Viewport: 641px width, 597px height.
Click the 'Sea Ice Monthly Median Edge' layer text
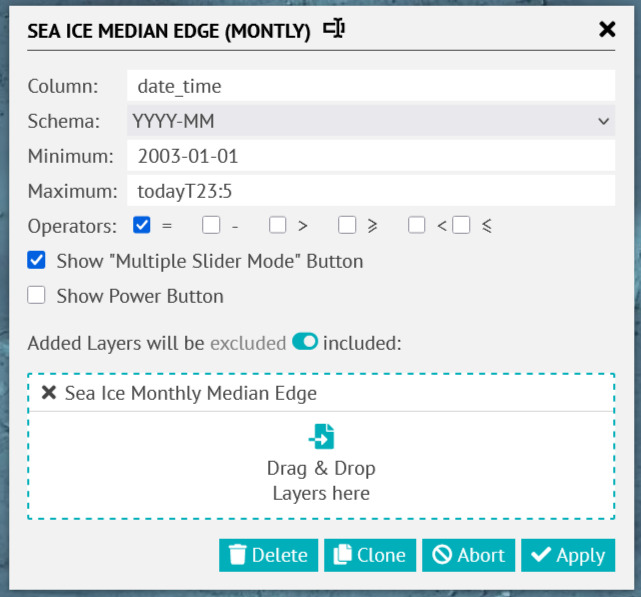191,393
